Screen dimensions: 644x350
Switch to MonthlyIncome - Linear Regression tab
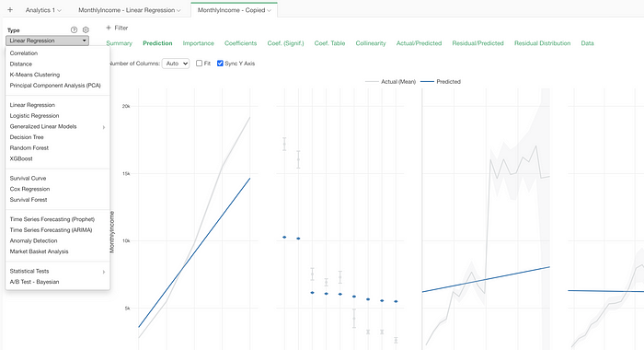coord(127,10)
